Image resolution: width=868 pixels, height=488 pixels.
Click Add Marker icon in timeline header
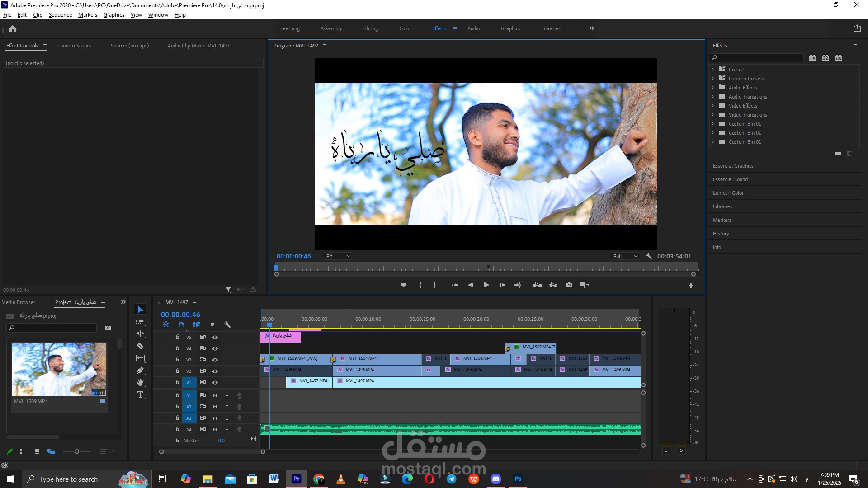point(212,324)
